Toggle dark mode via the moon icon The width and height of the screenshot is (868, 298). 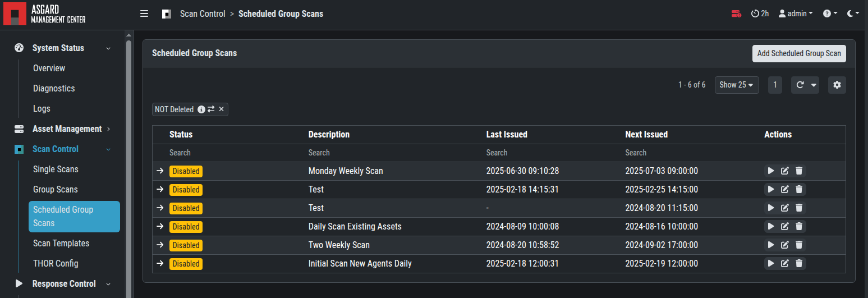[x=853, y=13]
